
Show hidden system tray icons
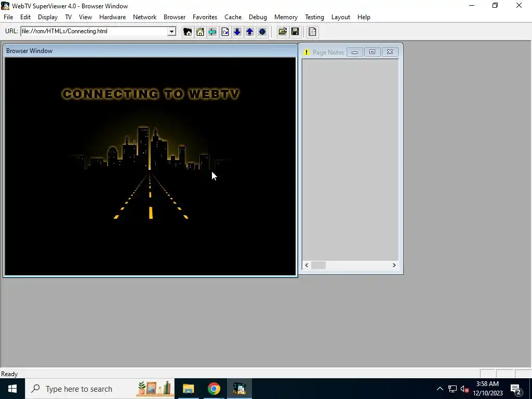point(440,389)
